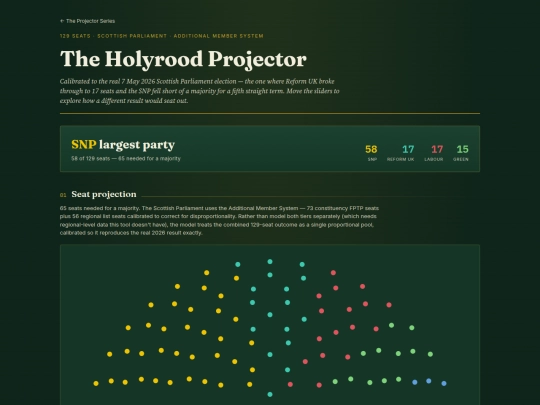Click the '129 SEATS · SCOTTISH PARLIAMENT' overline
Screen dimensions: 540x405
coord(162,36)
